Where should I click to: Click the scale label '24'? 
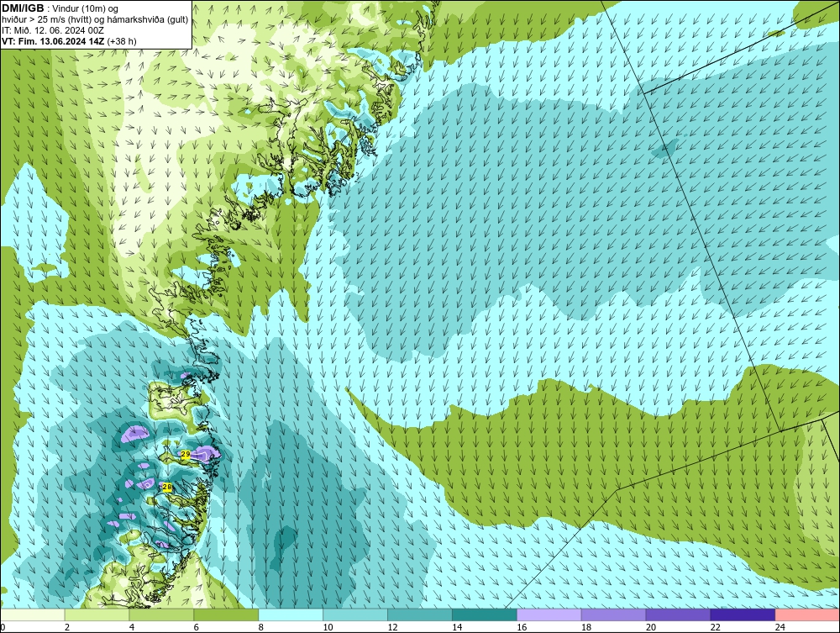pyautogui.click(x=780, y=627)
